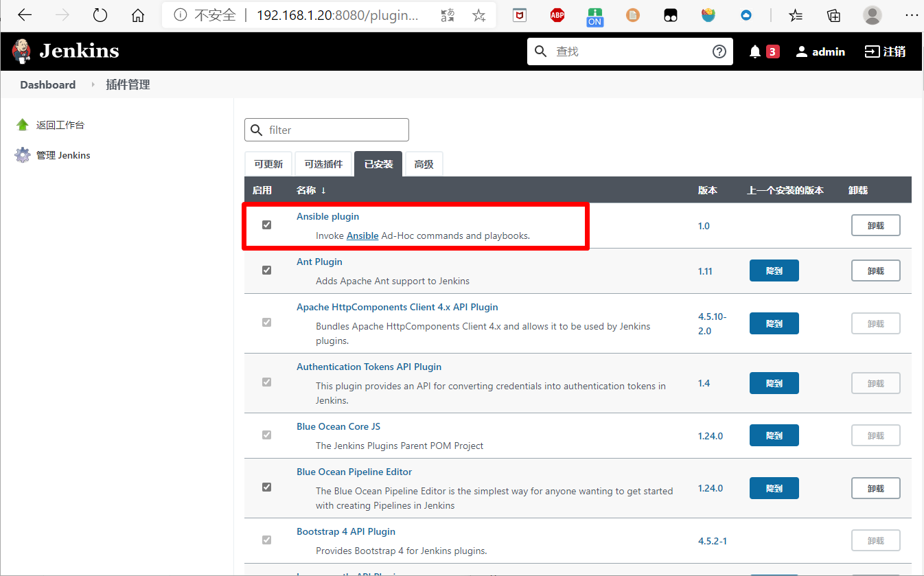Open the green ON extension icon

594,16
